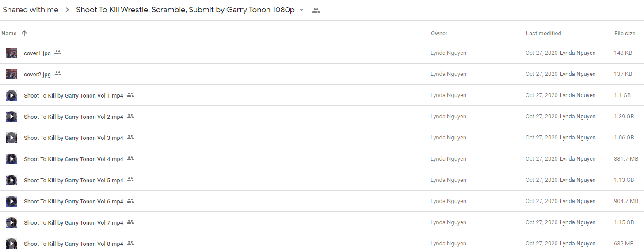The height and width of the screenshot is (252, 644).
Task: Select Shoot To Kill by Garry Tonon Vol 4.mp4
Action: point(73,159)
